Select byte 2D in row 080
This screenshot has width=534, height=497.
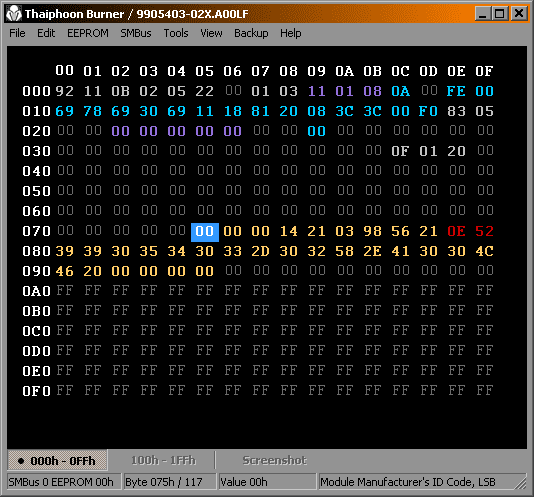click(x=261, y=251)
